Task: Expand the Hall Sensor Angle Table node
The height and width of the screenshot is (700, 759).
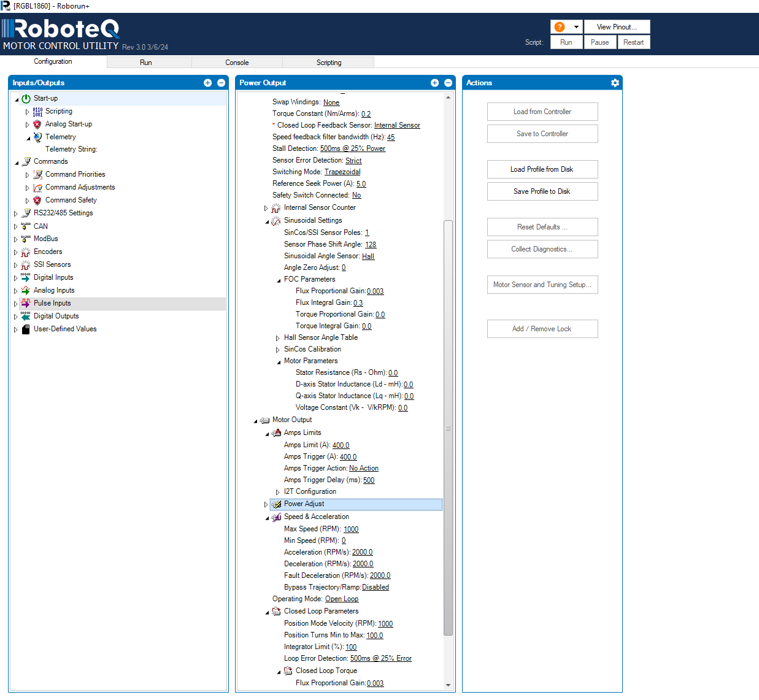Action: 278,338
